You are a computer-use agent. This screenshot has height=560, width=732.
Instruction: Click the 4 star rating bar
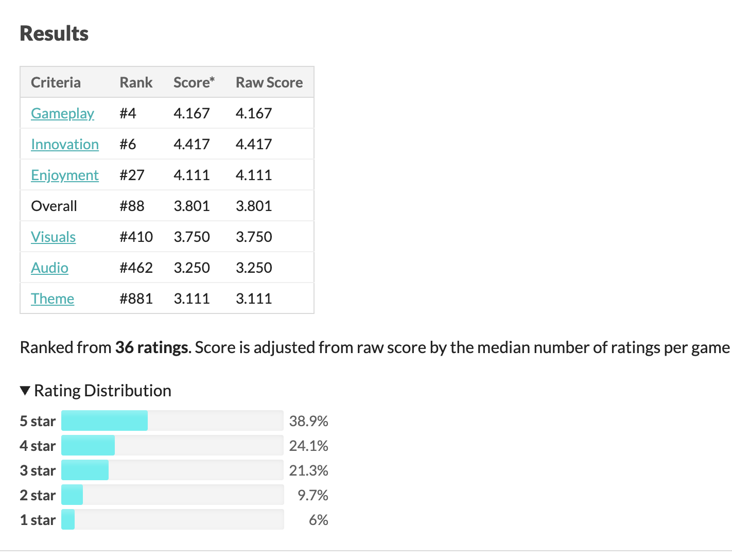click(172, 445)
